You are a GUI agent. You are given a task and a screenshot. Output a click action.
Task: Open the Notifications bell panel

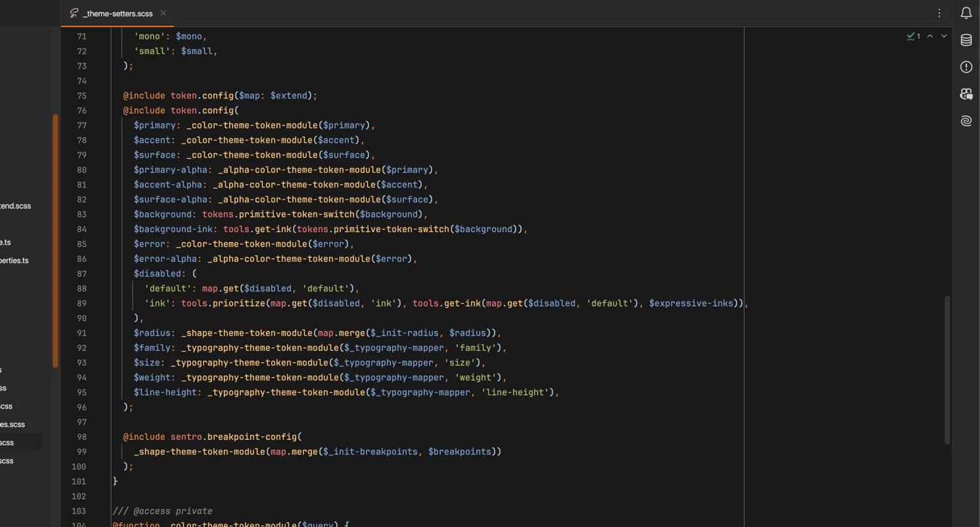pos(966,13)
